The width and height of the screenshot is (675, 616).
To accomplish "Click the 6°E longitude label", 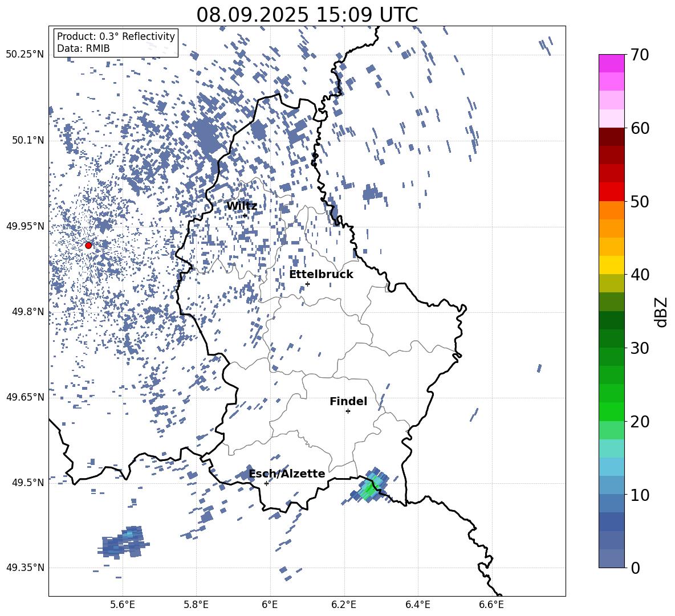I will pos(270,605).
